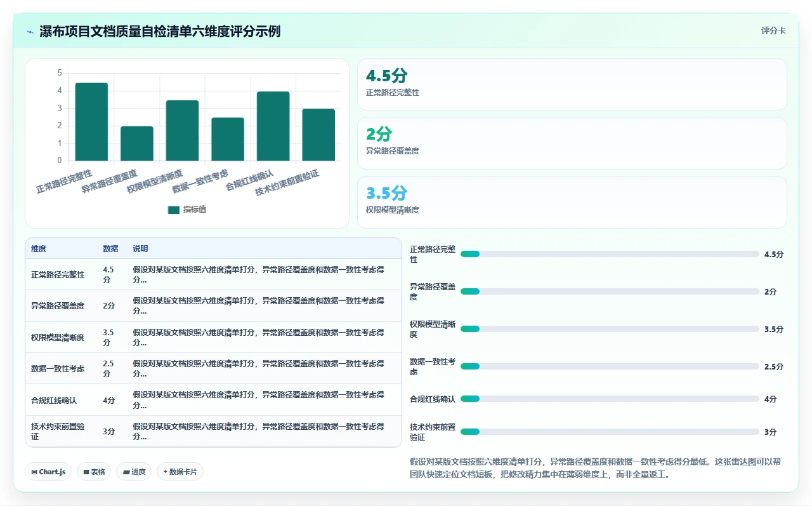Image resolution: width=812 pixels, height=506 pixels.
Task: Click the 技术约束前置验证 progress bar
Action: click(x=610, y=432)
